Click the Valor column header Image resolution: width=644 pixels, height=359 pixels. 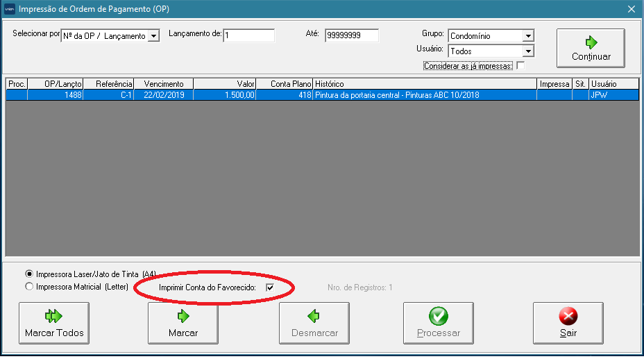click(225, 84)
